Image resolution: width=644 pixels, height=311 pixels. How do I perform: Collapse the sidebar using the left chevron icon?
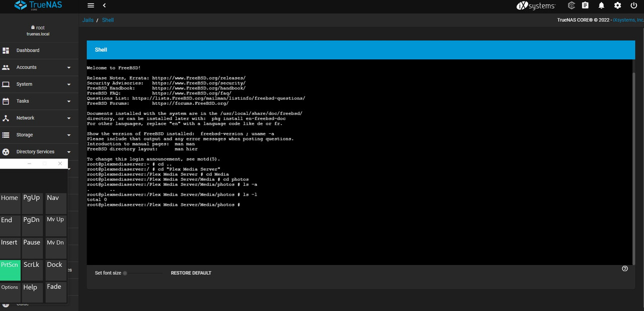point(104,6)
